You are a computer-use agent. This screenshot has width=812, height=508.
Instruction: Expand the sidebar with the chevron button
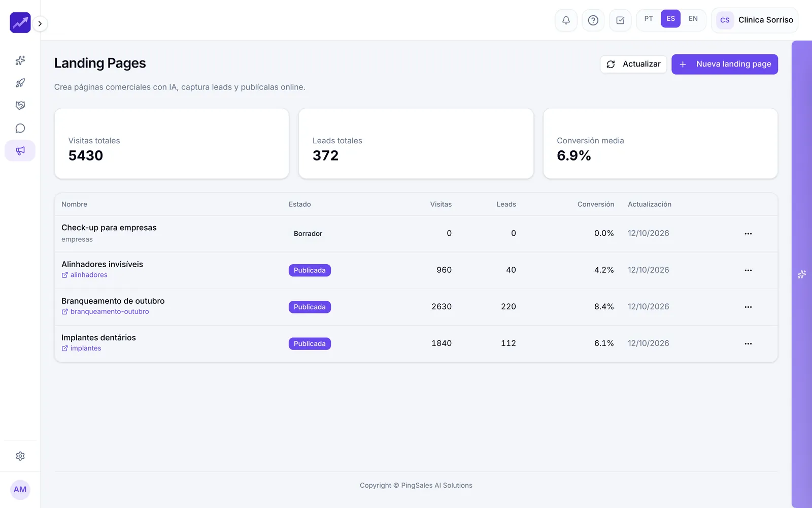[40, 23]
